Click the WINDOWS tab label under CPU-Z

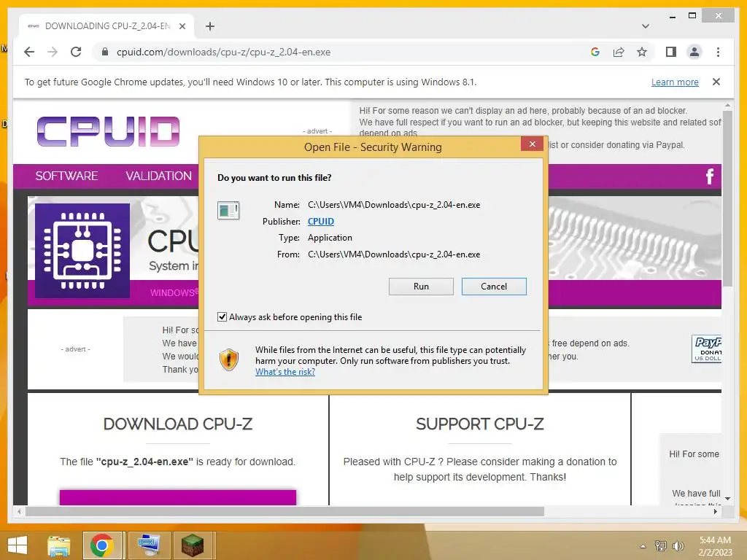coord(174,292)
